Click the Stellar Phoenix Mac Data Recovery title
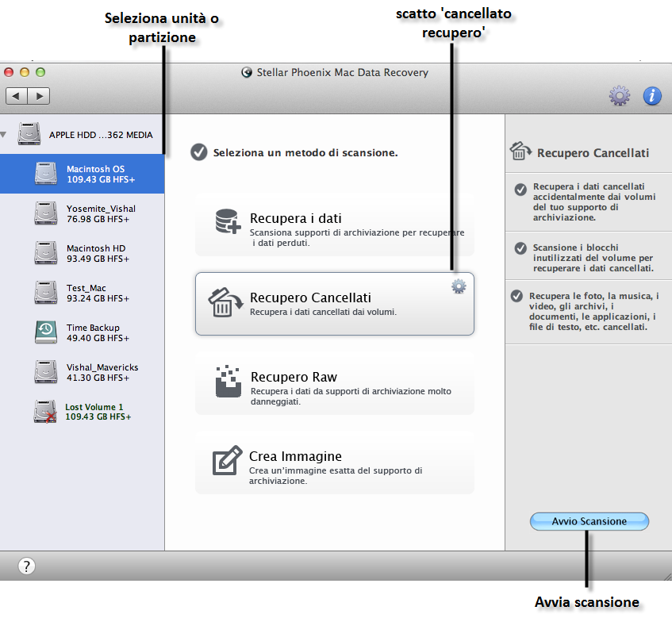 pyautogui.click(x=343, y=72)
